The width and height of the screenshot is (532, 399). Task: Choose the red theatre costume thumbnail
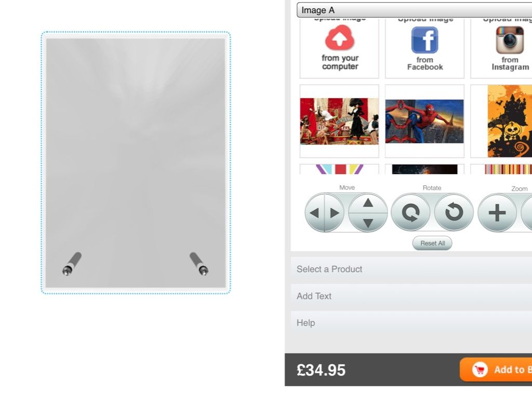pos(339,122)
